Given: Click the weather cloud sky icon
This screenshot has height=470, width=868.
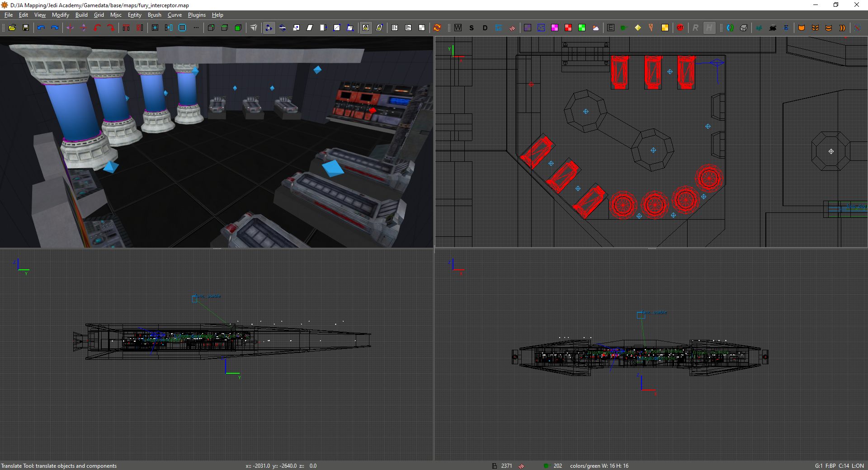Looking at the screenshot, I should pyautogui.click(x=595, y=28).
